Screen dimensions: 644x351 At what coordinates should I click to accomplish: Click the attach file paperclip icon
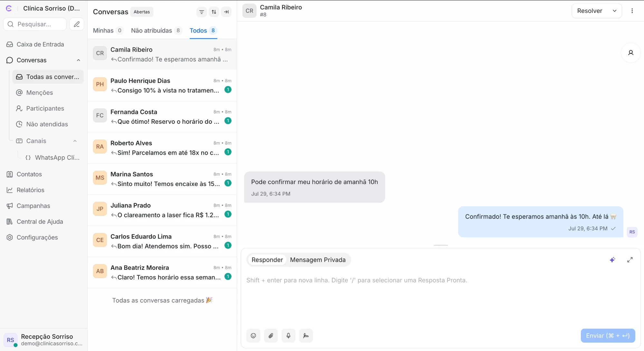pyautogui.click(x=271, y=336)
